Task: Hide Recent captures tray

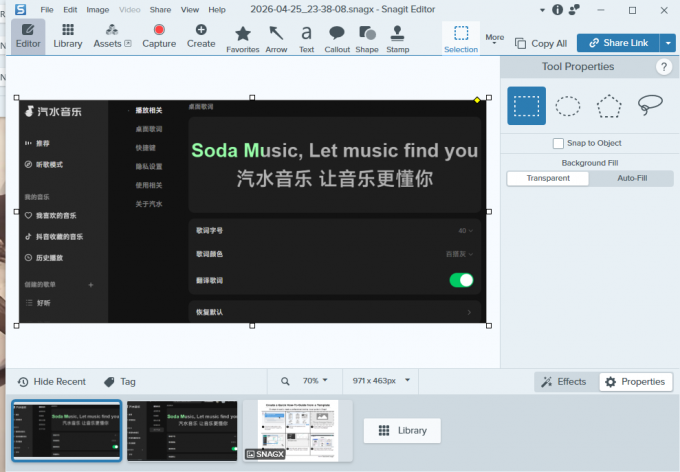Action: [x=52, y=382]
